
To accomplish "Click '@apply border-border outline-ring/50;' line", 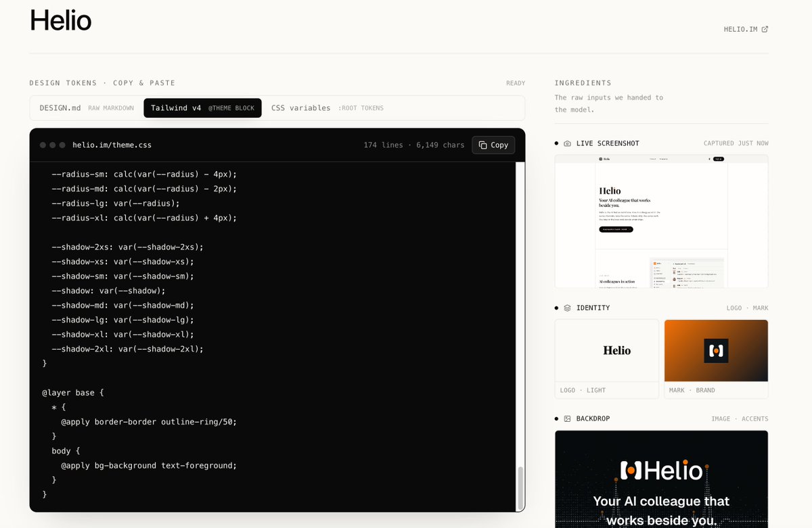I will pyautogui.click(x=149, y=421).
